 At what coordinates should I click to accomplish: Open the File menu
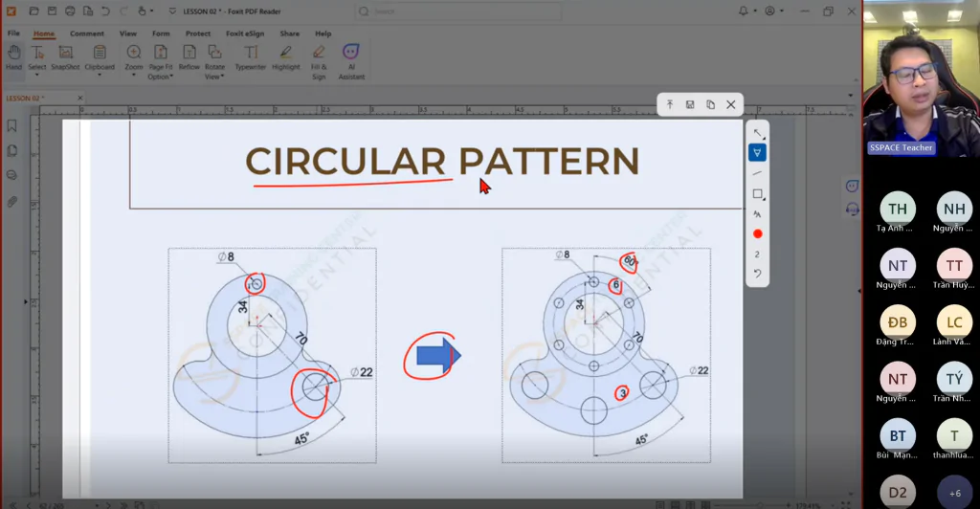[x=13, y=33]
